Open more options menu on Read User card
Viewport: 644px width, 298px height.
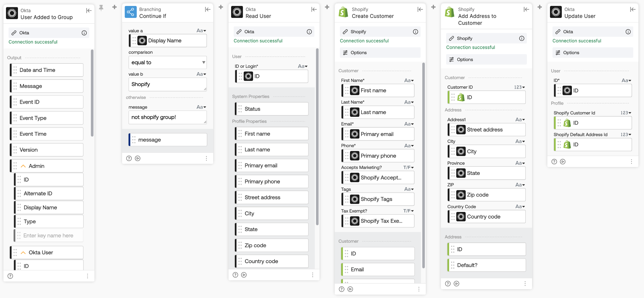tap(313, 275)
